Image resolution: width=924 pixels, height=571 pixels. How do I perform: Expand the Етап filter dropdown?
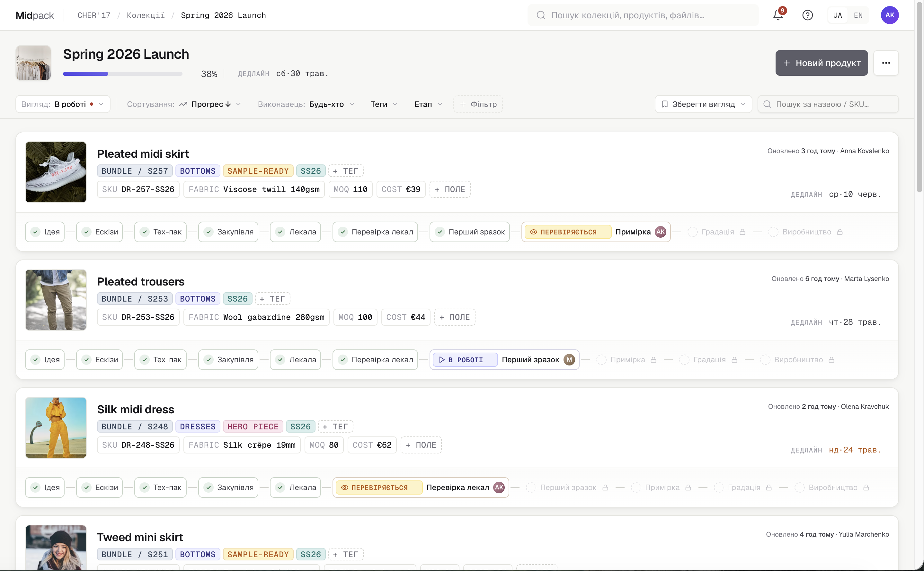click(x=428, y=104)
